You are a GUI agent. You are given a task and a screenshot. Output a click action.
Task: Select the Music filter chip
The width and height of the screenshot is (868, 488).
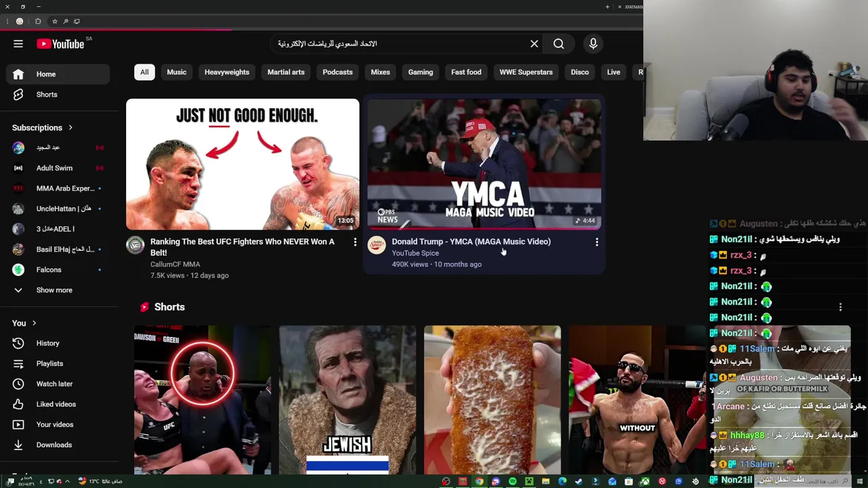(176, 72)
